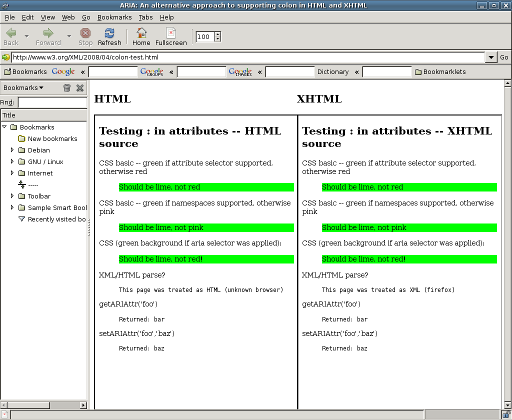Open the Go menu
The image size is (512, 420).
coord(86,17)
